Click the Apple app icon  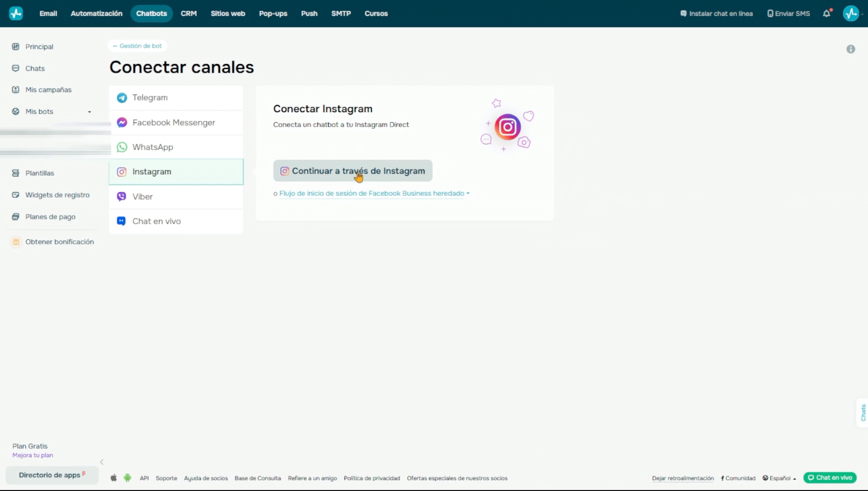pyautogui.click(x=114, y=478)
